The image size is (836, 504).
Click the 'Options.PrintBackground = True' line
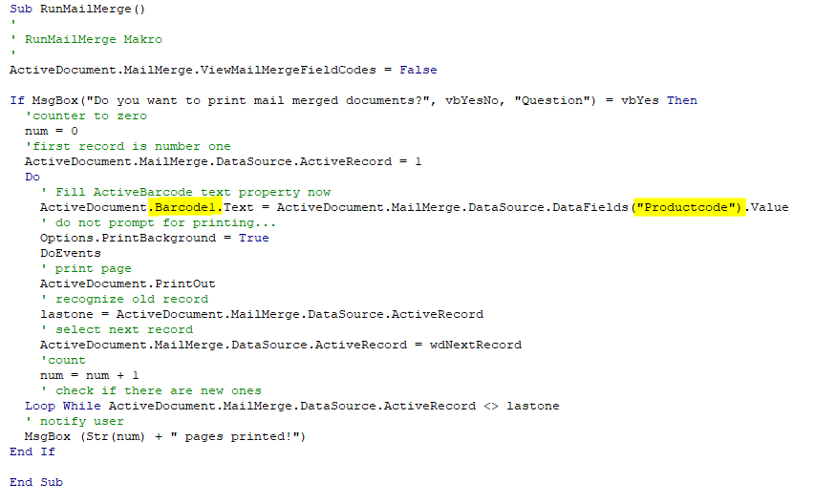click(155, 238)
